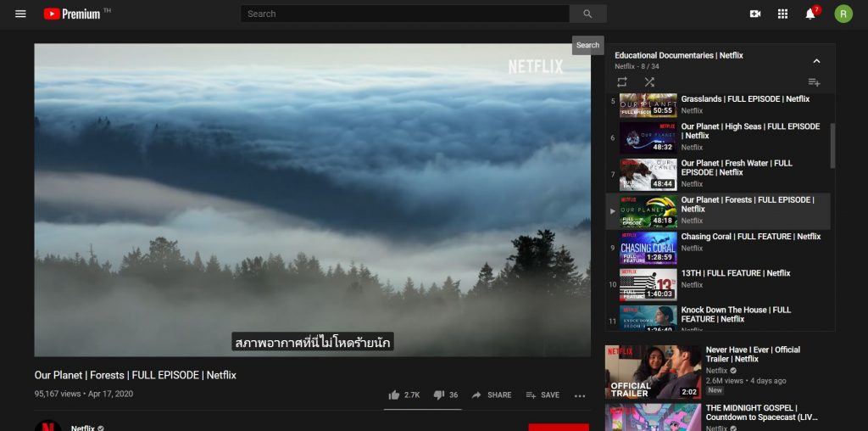Play Knock Down The House feature
This screenshot has height=431, width=868.
click(x=718, y=317)
